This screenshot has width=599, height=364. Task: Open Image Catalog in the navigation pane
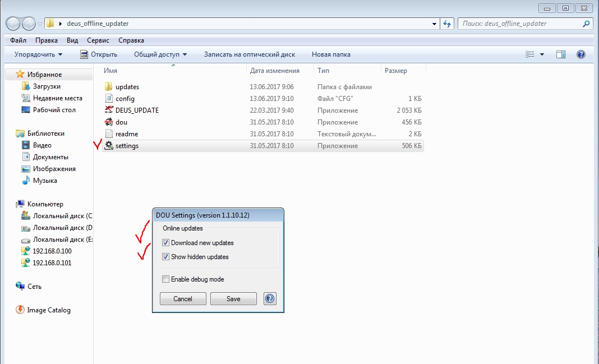[x=48, y=310]
